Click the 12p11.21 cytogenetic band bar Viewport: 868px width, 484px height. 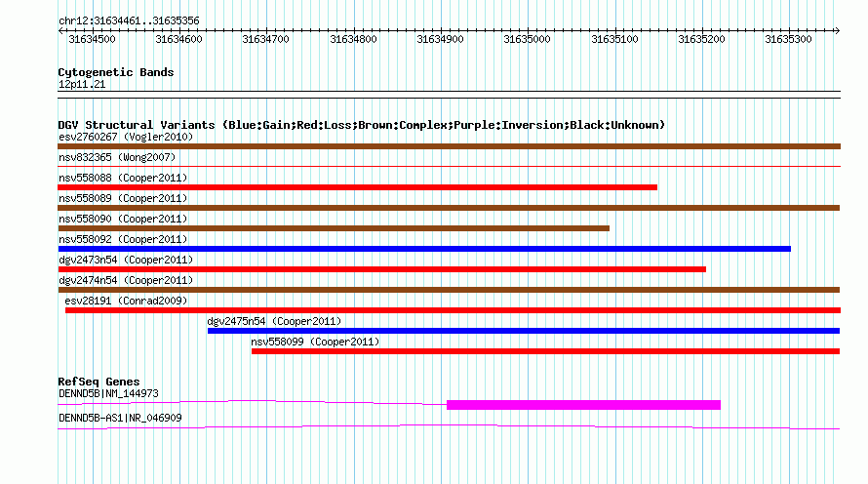449,95
